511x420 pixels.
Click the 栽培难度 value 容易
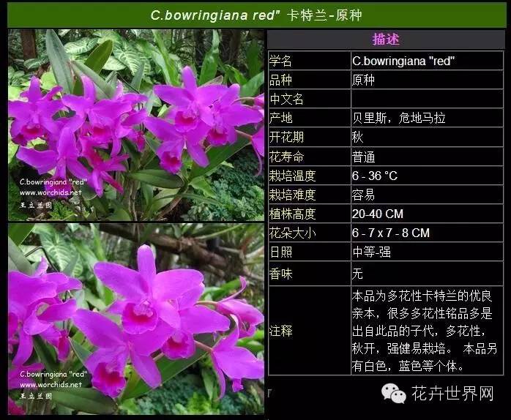364,195
